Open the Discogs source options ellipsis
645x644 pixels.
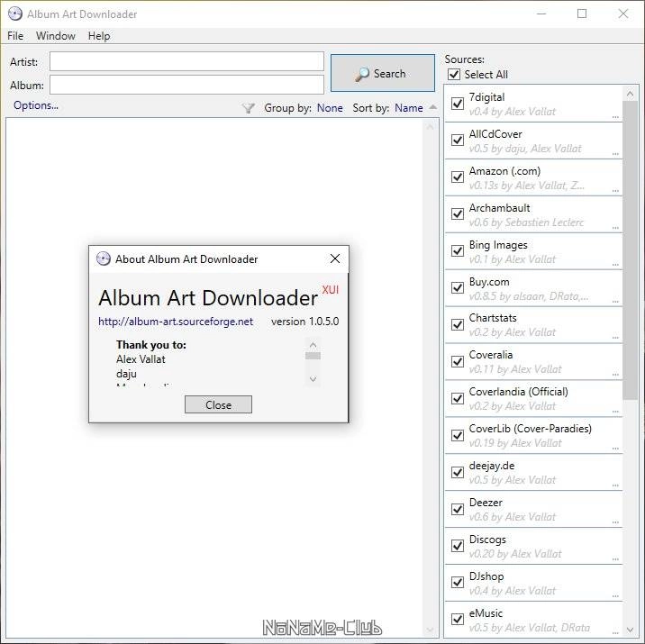615,558
